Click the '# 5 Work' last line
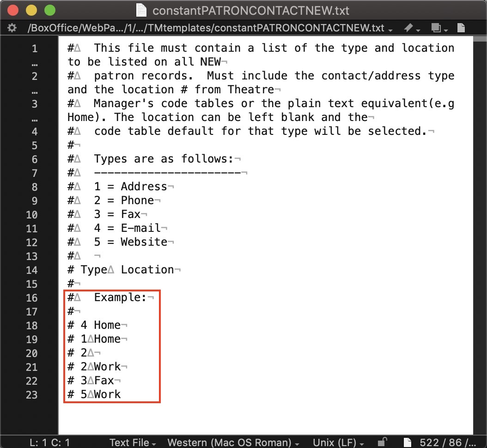Image resolution: width=487 pixels, height=448 pixels. [94, 394]
